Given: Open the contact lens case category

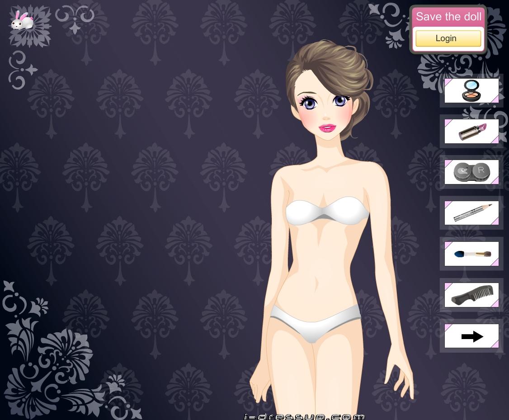Looking at the screenshot, I should click(471, 172).
